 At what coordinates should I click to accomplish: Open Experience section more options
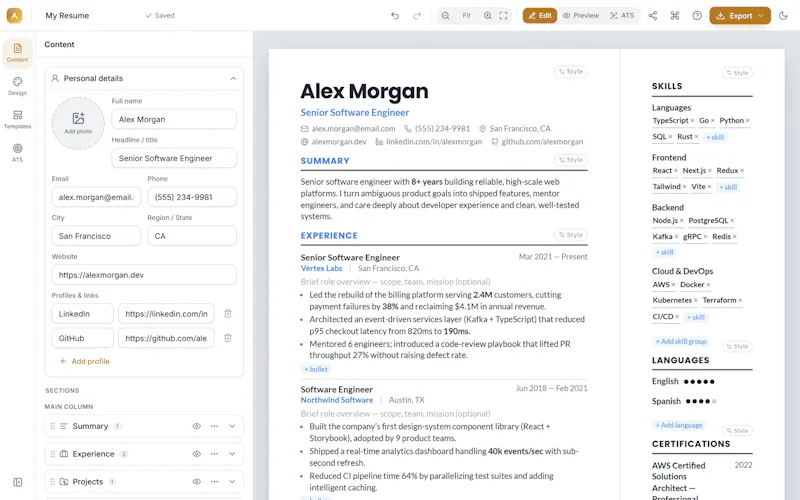[214, 454]
